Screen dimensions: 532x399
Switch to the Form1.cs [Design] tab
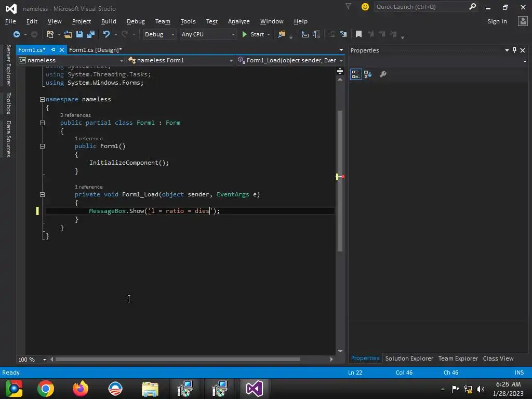(96, 50)
